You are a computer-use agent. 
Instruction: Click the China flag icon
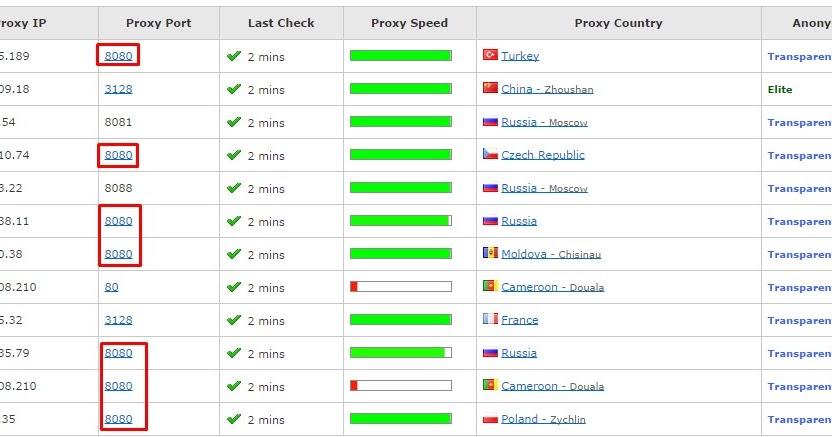(490, 88)
